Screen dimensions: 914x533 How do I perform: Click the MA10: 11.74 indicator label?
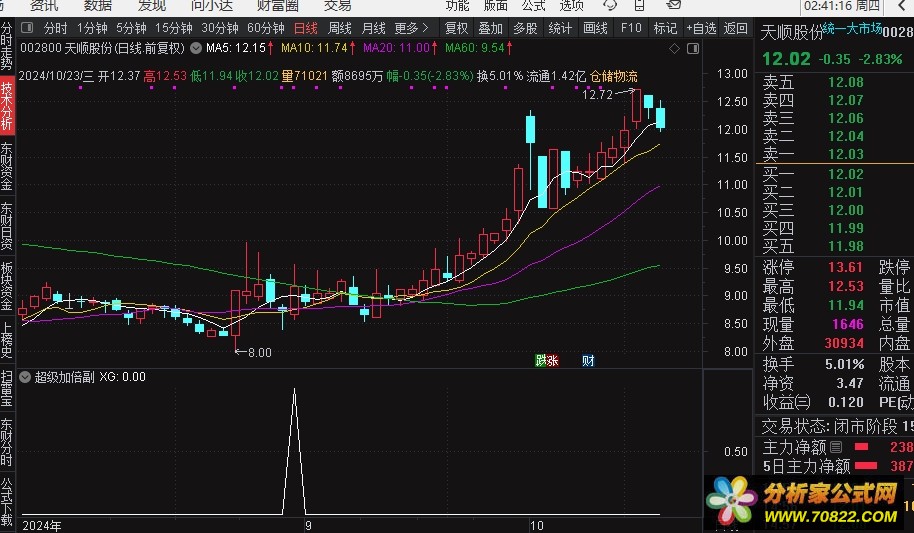pyautogui.click(x=318, y=48)
